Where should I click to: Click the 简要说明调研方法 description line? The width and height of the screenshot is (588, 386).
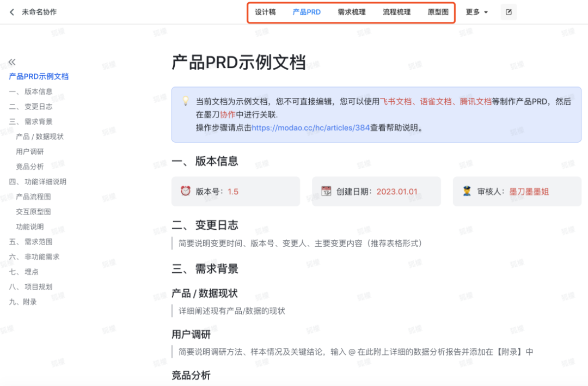click(x=356, y=352)
